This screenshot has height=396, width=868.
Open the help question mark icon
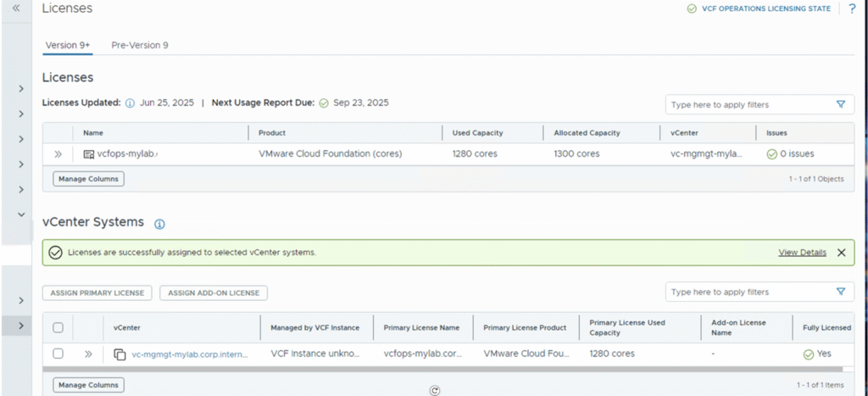(x=852, y=8)
